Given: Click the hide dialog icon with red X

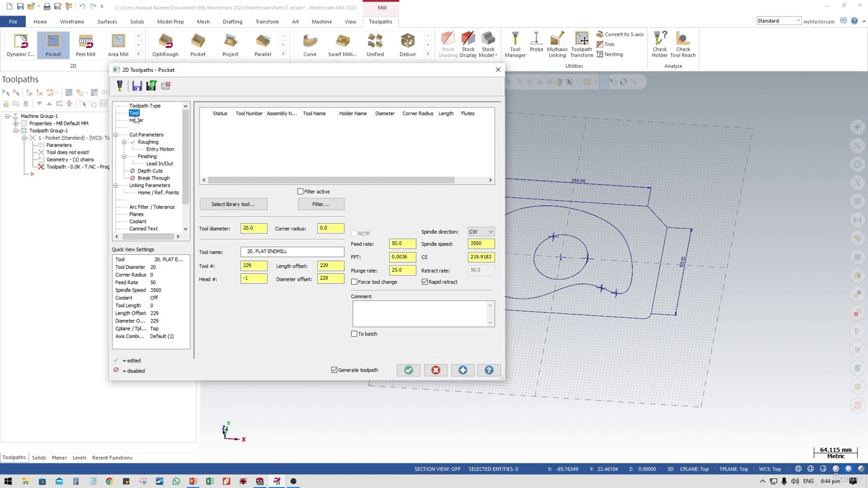Looking at the screenshot, I should click(x=166, y=86).
